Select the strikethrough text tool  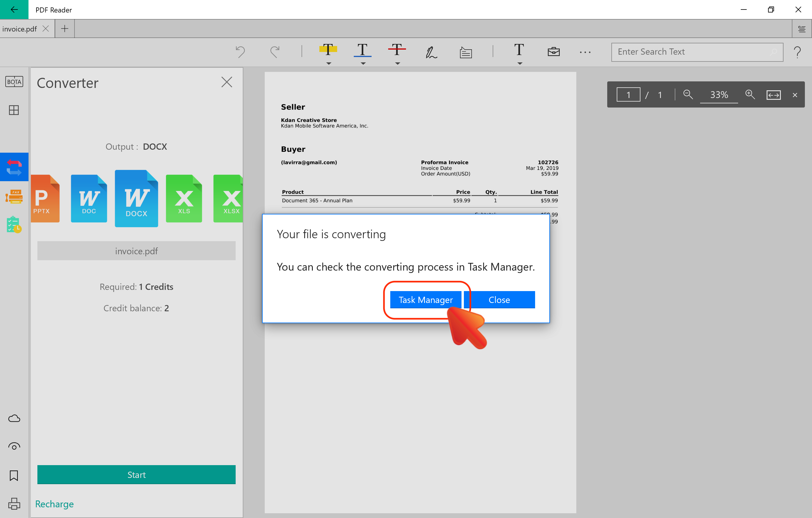(397, 50)
